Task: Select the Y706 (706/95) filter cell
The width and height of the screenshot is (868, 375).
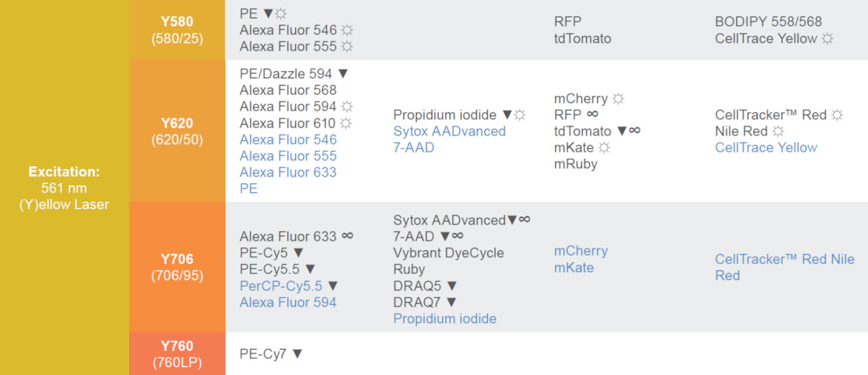Action: [177, 267]
